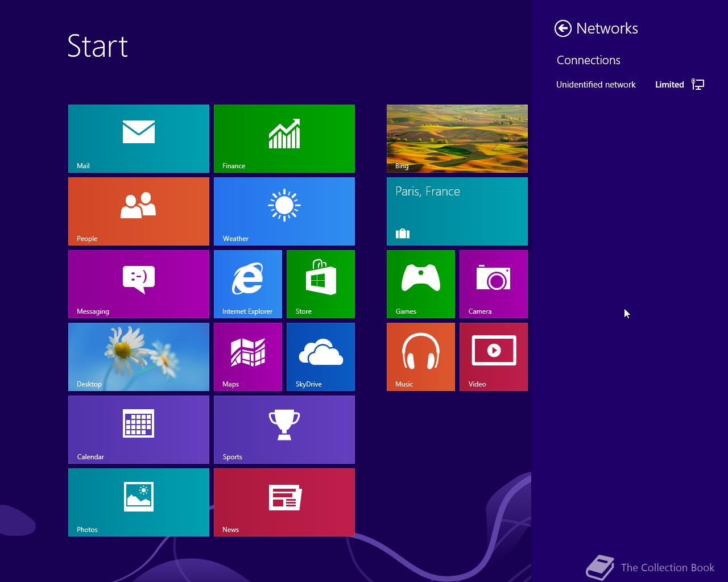Launch the Video tile
Image resolution: width=728 pixels, height=582 pixels.
[x=494, y=357]
